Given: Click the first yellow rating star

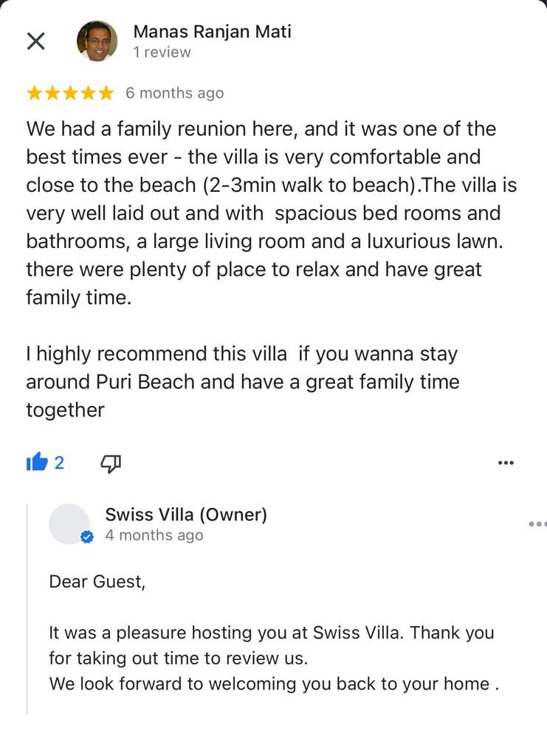Looking at the screenshot, I should (35, 93).
